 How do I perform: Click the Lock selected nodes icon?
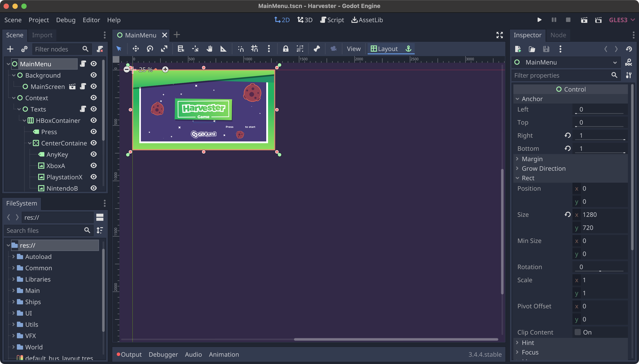click(285, 49)
